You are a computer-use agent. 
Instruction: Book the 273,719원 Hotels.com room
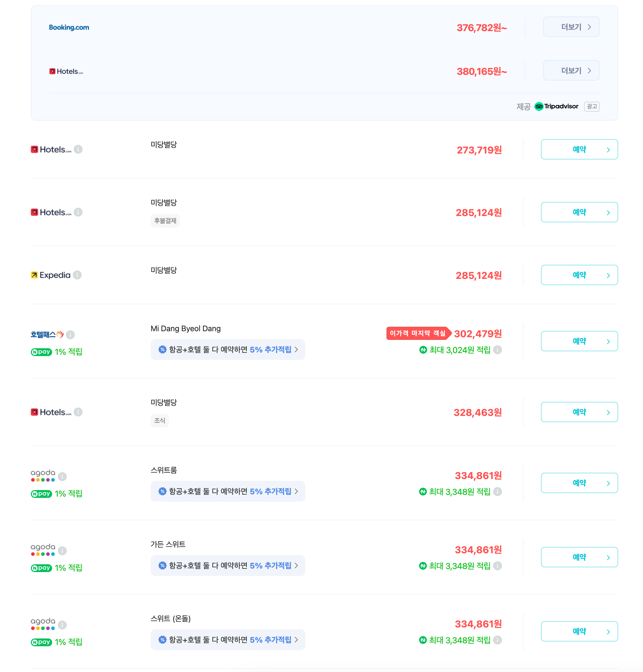[579, 149]
